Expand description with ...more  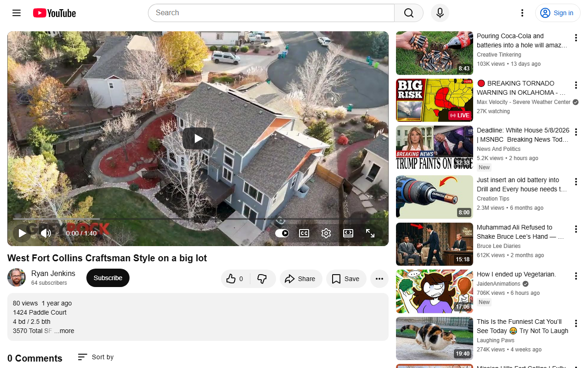[64, 331]
